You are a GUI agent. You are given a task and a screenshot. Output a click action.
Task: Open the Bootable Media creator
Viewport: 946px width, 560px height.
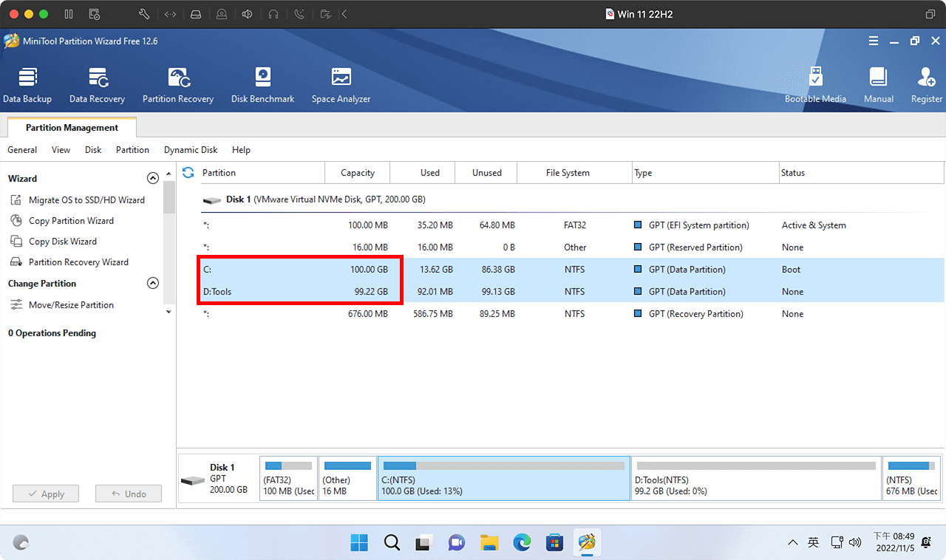pos(815,83)
